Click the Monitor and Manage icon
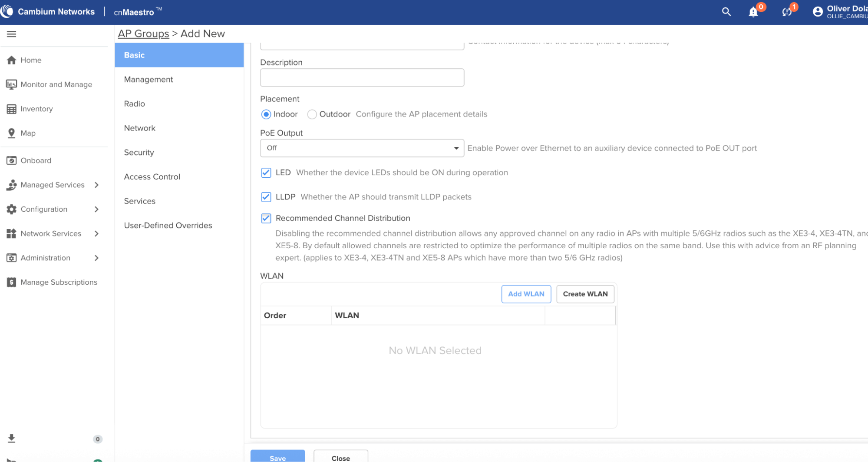Viewport: 868px width, 462px height. [x=12, y=84]
